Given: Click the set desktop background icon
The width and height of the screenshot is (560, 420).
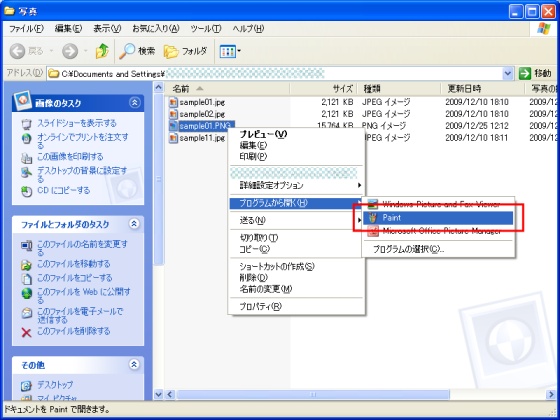Looking at the screenshot, I should coord(27,173).
